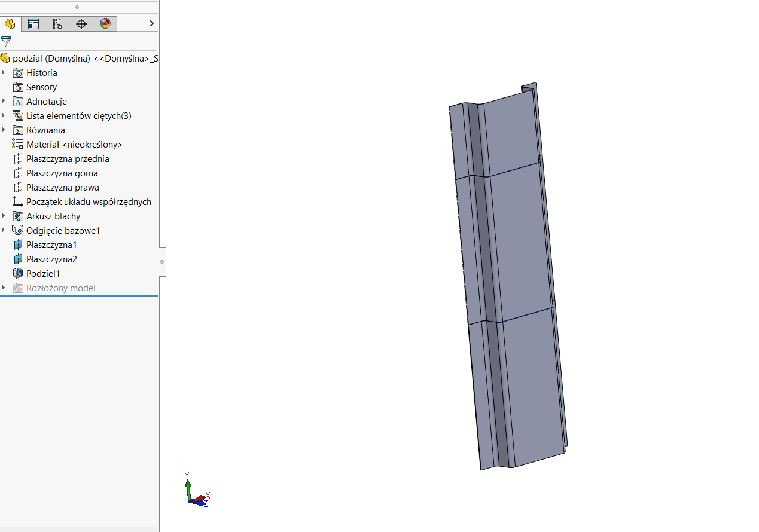The width and height of the screenshot is (759, 532).
Task: Select Początek układu współrzędnych origin
Action: point(89,202)
